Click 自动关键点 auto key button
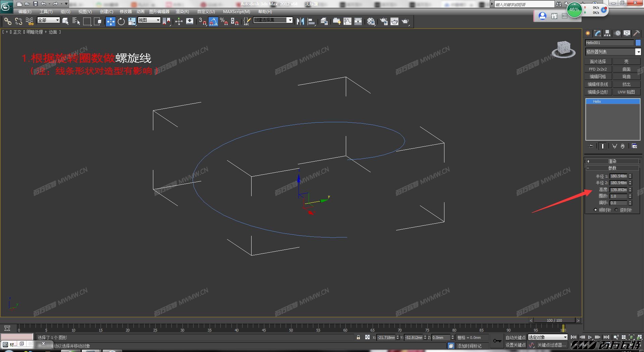Image resolution: width=644 pixels, height=352 pixels. tap(516, 338)
